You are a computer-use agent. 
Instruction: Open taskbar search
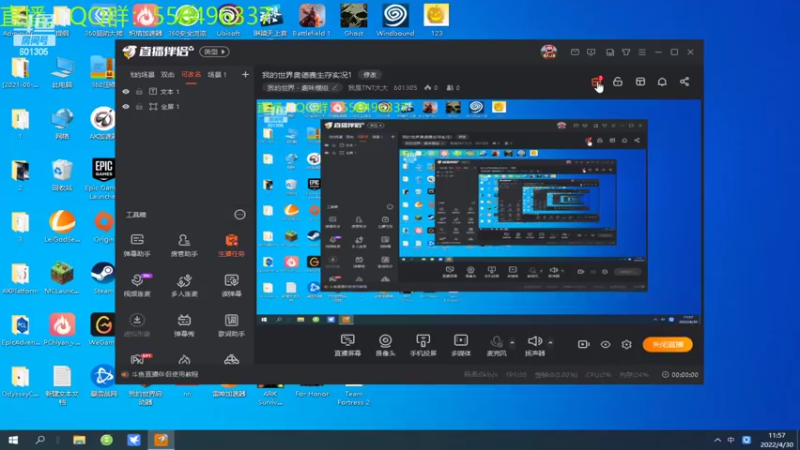tap(40, 440)
